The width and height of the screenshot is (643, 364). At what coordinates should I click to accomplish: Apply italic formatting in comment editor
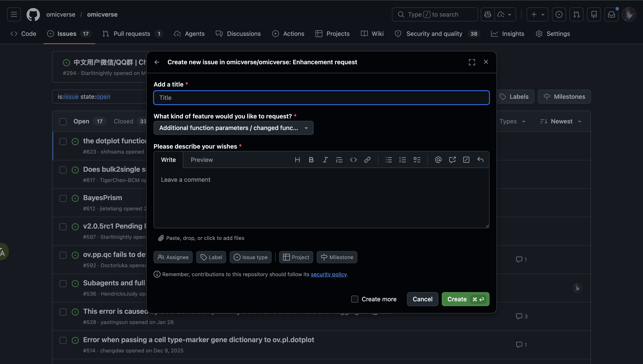pyautogui.click(x=325, y=160)
